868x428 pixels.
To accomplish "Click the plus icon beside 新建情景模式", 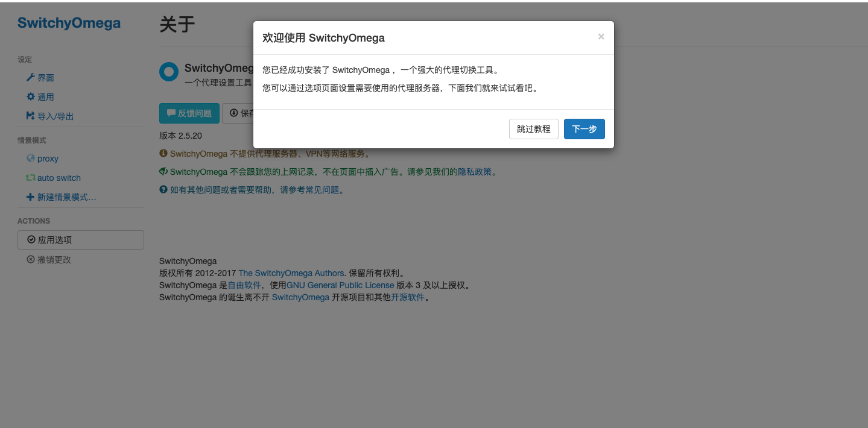I will point(31,197).
